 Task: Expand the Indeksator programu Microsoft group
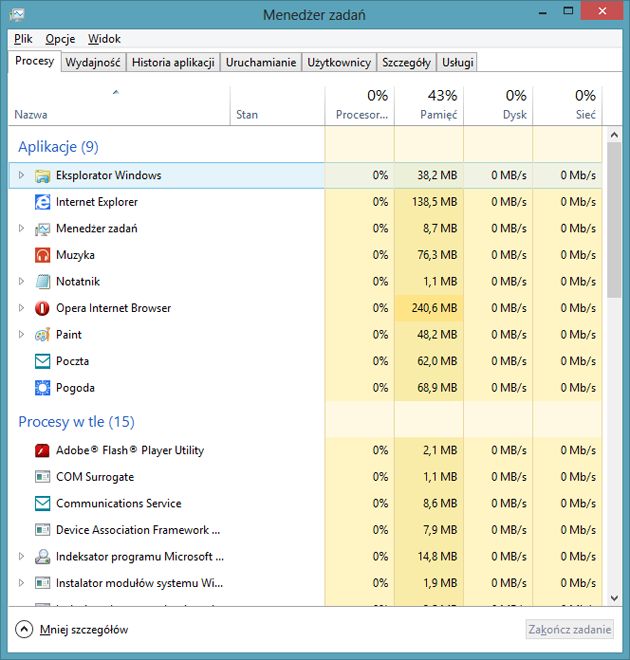point(21,556)
